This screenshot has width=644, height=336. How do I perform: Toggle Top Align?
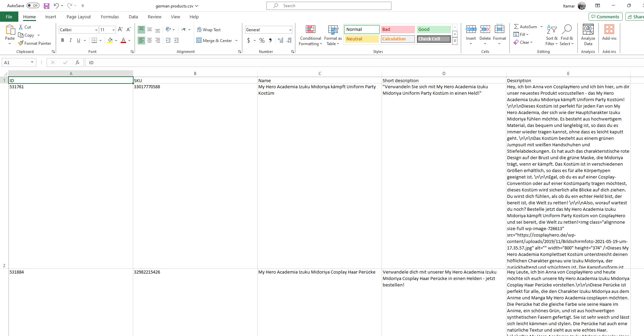[x=141, y=30]
